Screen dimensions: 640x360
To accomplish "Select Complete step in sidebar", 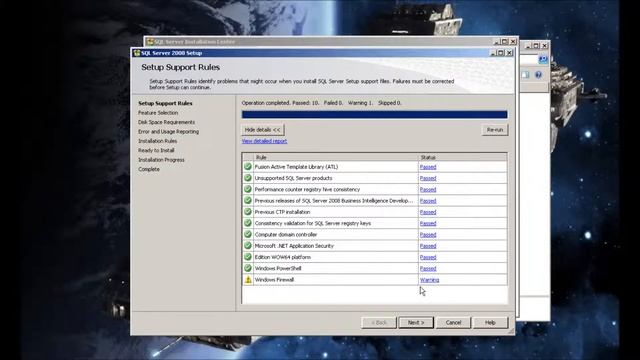I will click(149, 169).
